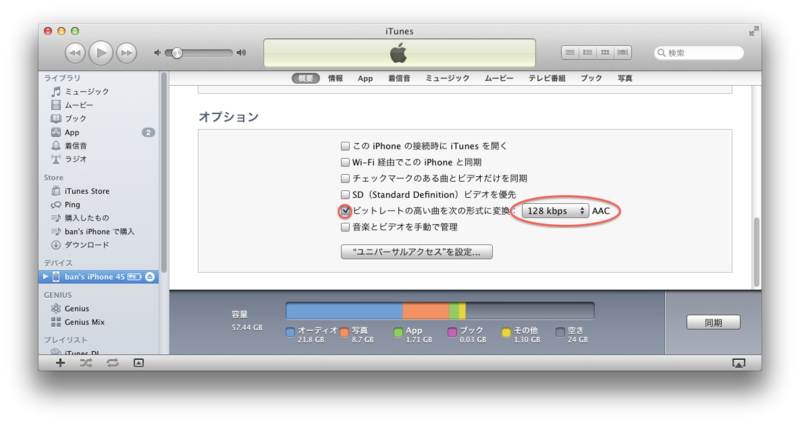
Task: Switch to the テレビ番組 tab
Action: pos(547,78)
